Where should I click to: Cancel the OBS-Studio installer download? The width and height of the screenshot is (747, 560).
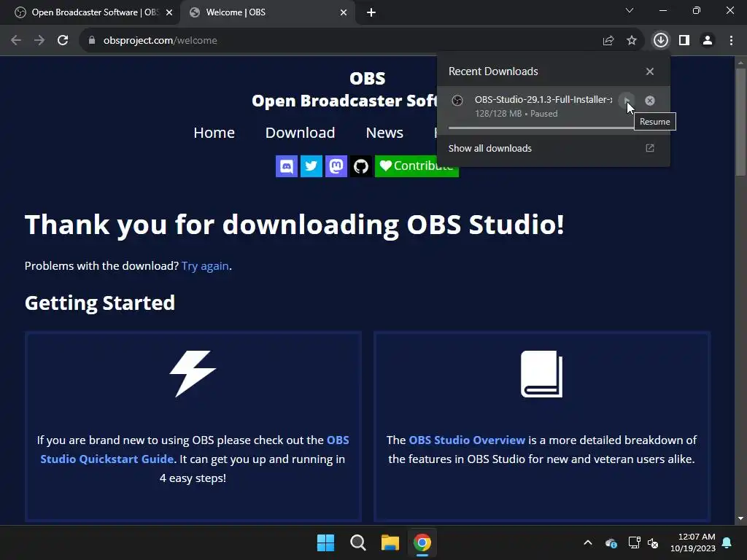650,101
